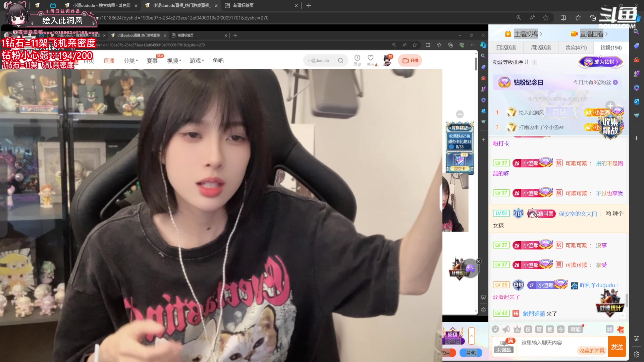The height and width of the screenshot is (362, 644).
Task: Toggle the 滤 danmaku filter
Action: point(609,329)
